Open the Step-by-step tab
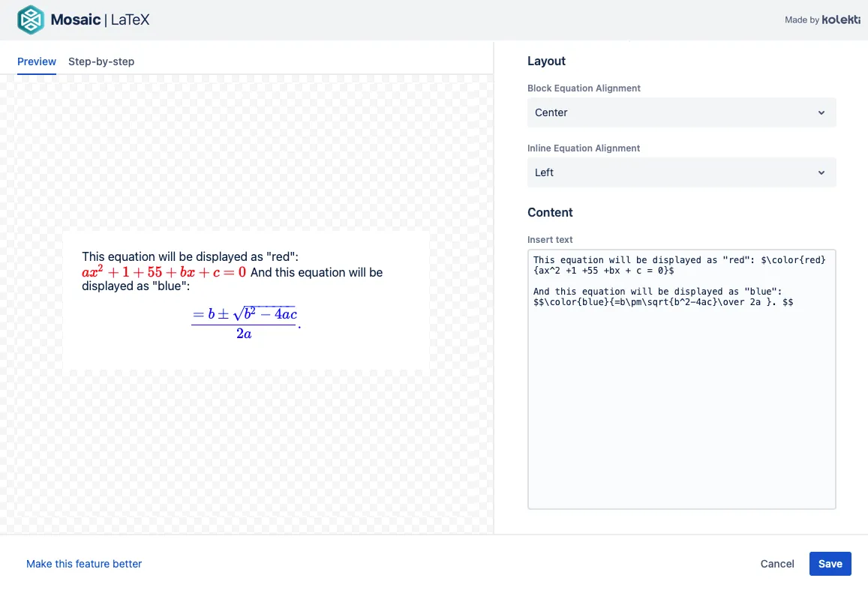 coord(101,61)
